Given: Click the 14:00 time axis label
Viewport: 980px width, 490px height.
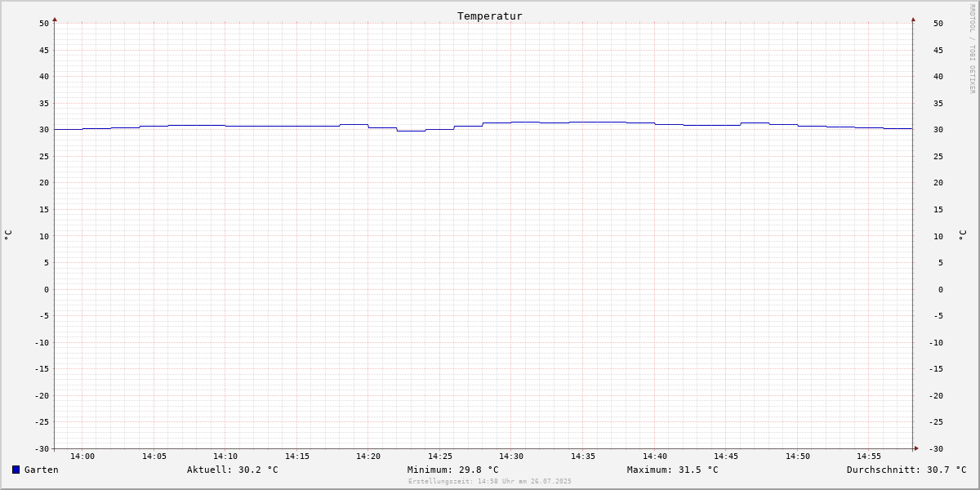Looking at the screenshot, I should click(x=82, y=457).
